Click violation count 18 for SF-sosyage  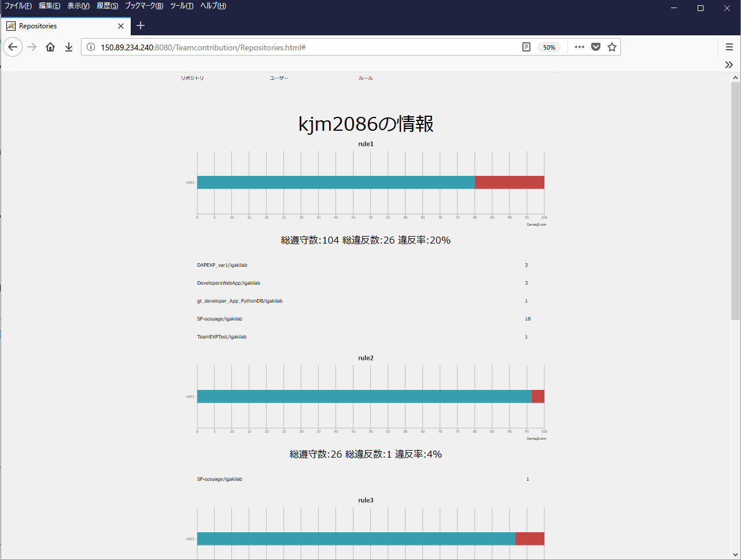click(528, 319)
